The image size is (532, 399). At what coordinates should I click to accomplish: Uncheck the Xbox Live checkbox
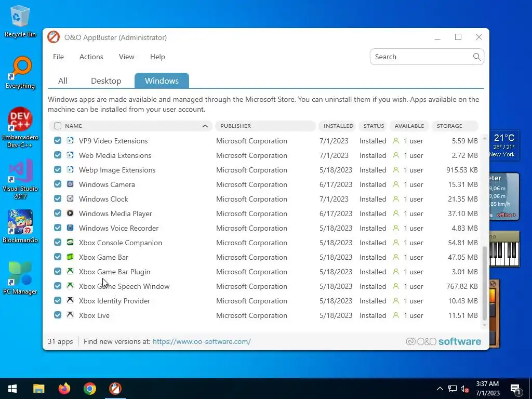[x=58, y=315]
